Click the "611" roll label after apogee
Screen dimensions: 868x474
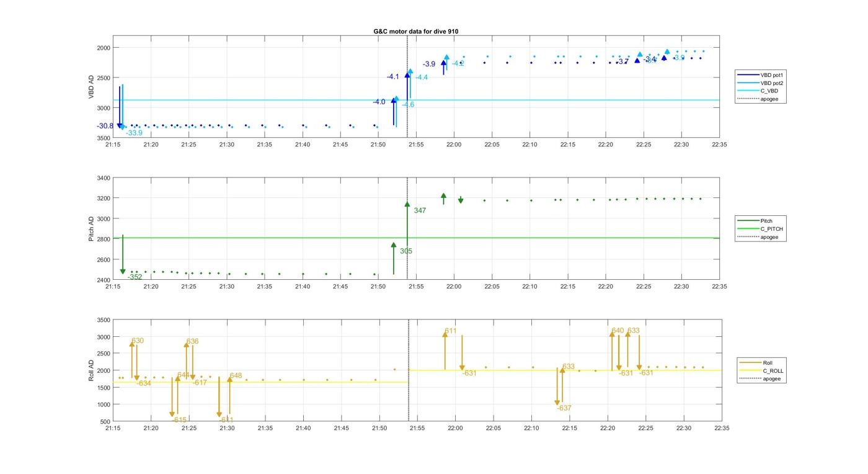(451, 331)
